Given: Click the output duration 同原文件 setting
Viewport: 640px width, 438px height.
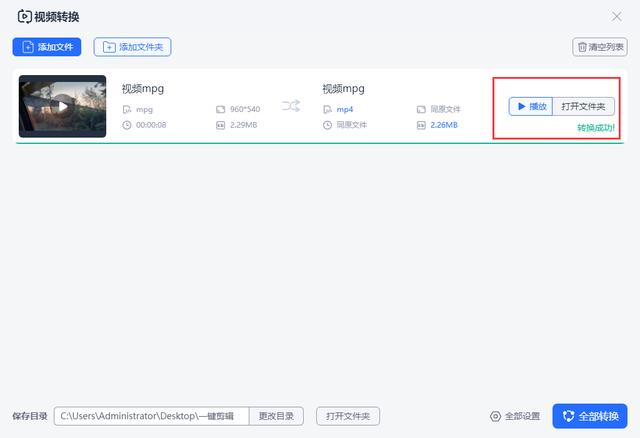Looking at the screenshot, I should point(346,125).
